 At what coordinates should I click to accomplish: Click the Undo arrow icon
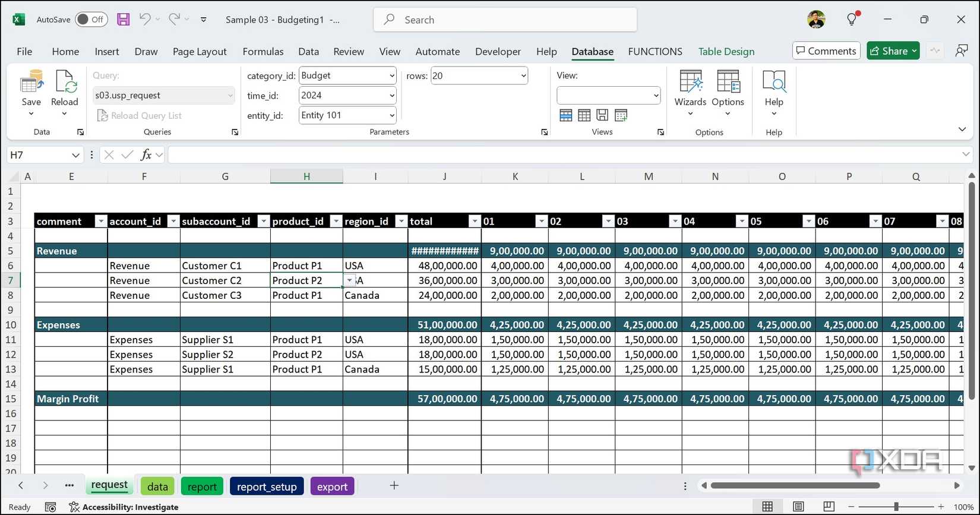tap(145, 19)
